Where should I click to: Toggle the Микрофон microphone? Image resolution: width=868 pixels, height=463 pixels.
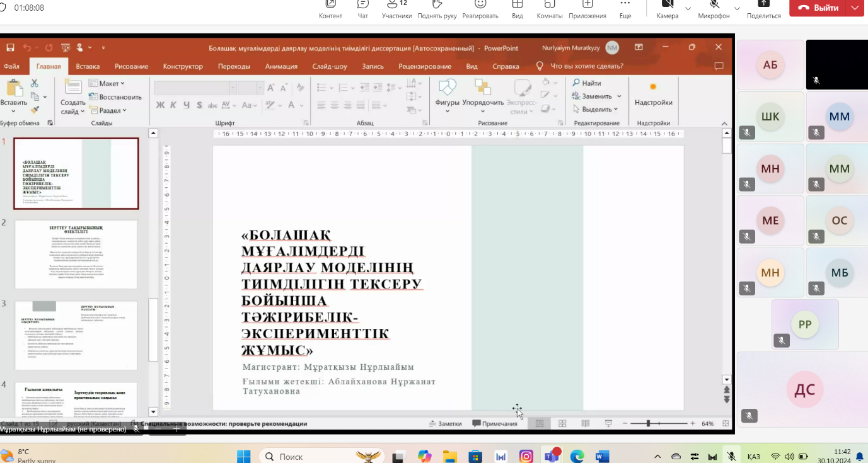pos(714,9)
